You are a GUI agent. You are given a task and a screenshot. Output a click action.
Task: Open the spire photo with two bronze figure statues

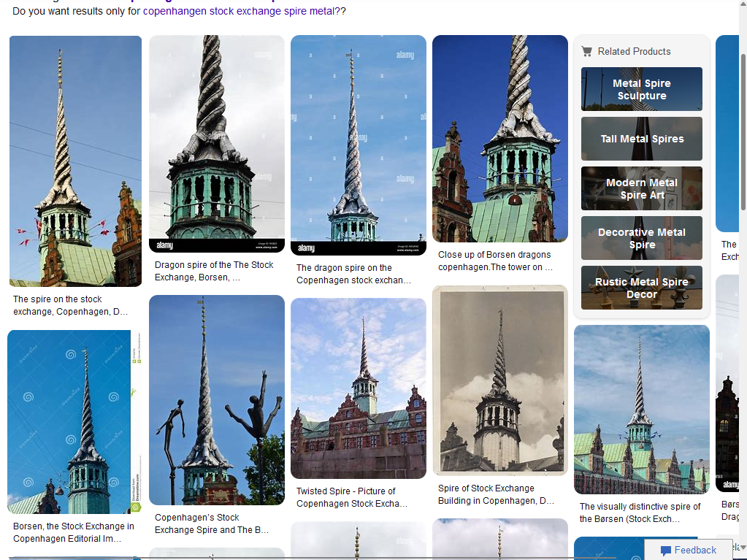coord(217,400)
